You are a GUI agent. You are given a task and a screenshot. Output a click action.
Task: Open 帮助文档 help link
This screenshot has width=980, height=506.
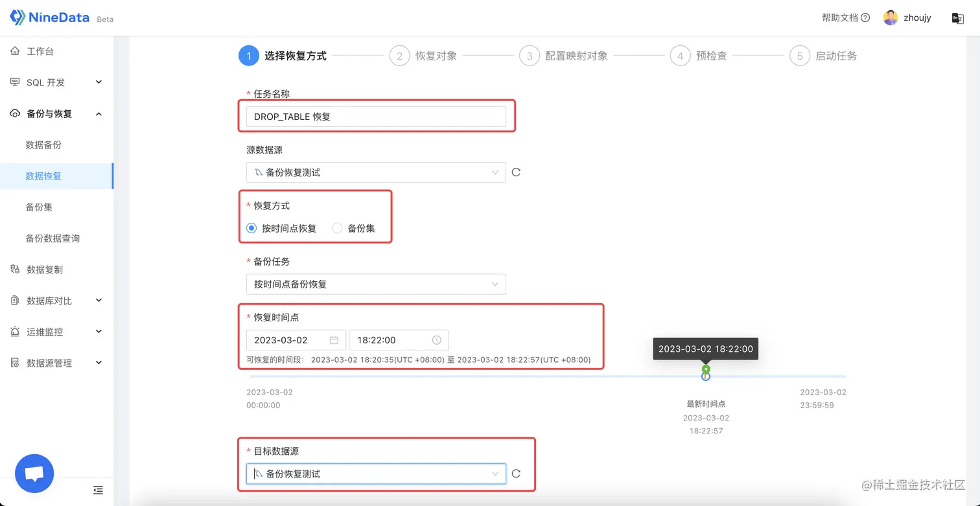[x=840, y=18]
